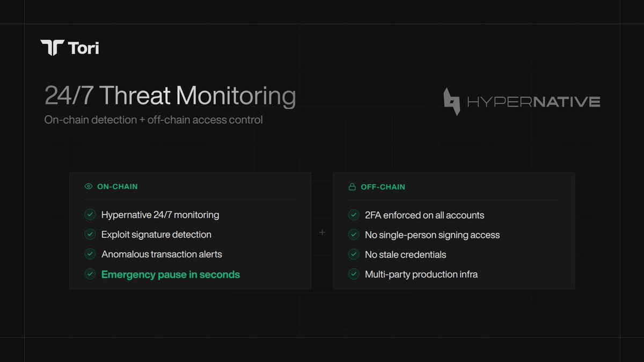644x362 pixels.
Task: Click the eye icon beside ON-CHAIN
Action: tap(89, 187)
